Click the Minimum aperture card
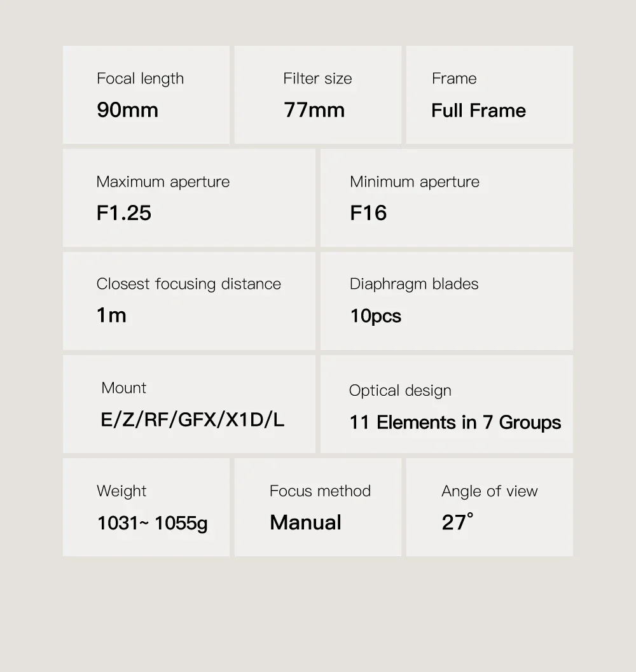 tap(446, 198)
